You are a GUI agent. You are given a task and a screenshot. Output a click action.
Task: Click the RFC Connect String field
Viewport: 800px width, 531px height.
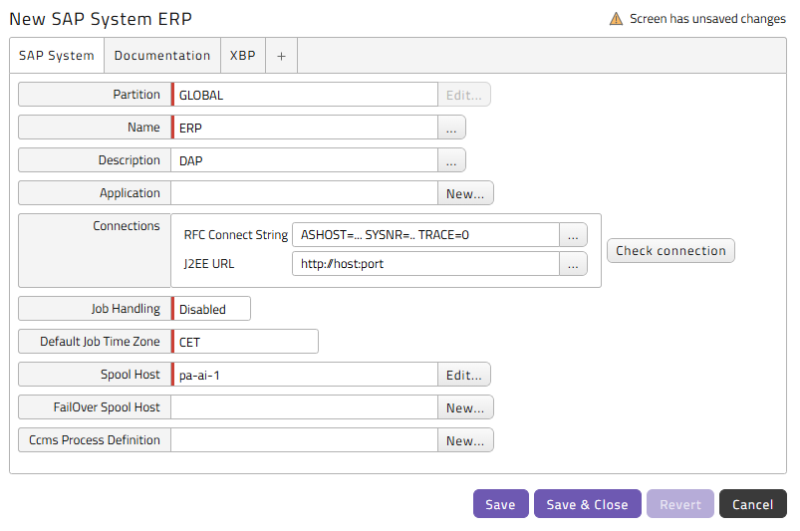pyautogui.click(x=426, y=235)
